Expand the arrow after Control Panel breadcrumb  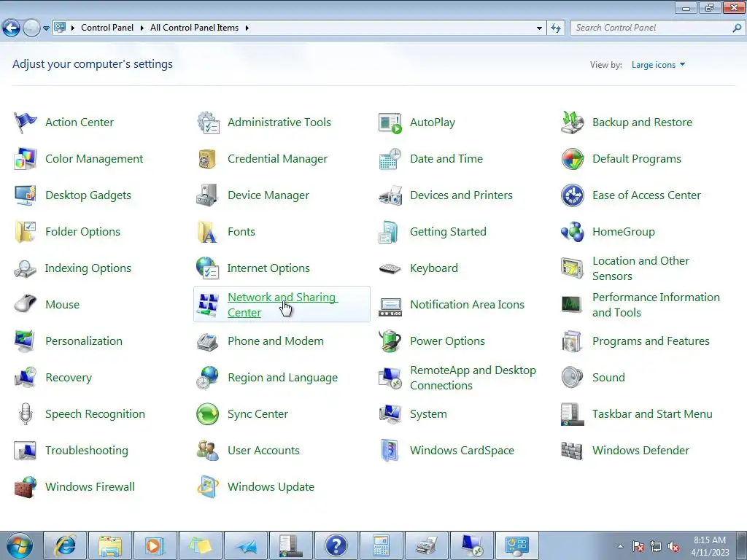pyautogui.click(x=142, y=28)
